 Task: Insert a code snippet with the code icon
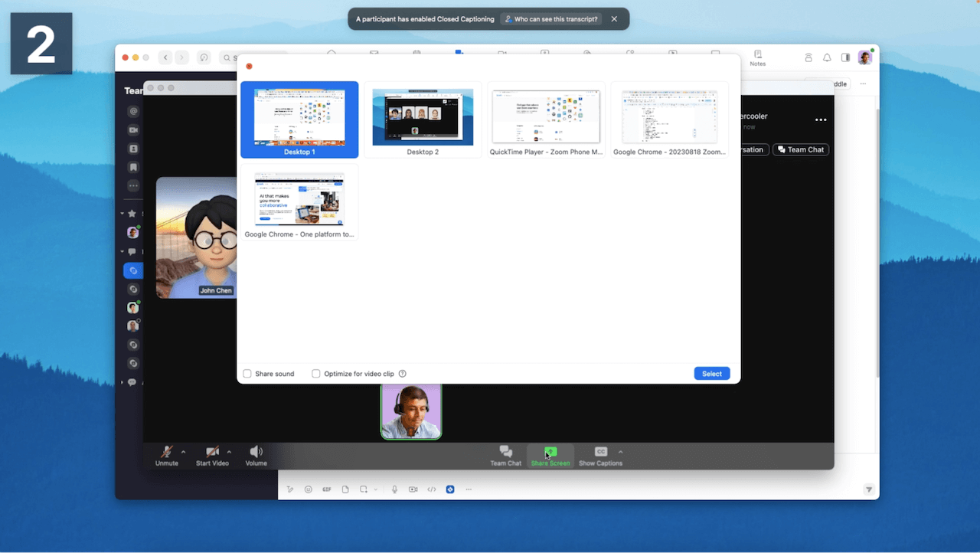(432, 489)
